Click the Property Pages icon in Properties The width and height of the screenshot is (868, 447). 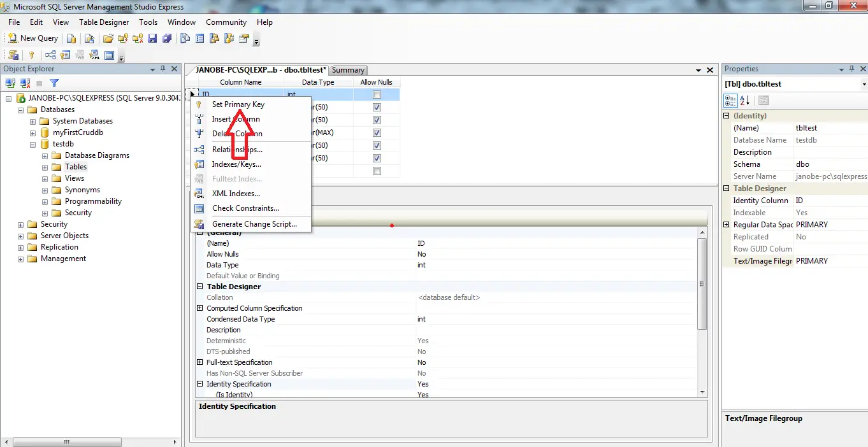(763, 101)
